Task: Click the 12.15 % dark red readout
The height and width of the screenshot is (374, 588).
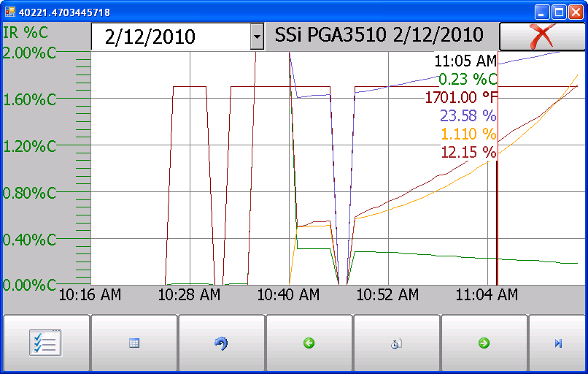Action: click(x=468, y=152)
